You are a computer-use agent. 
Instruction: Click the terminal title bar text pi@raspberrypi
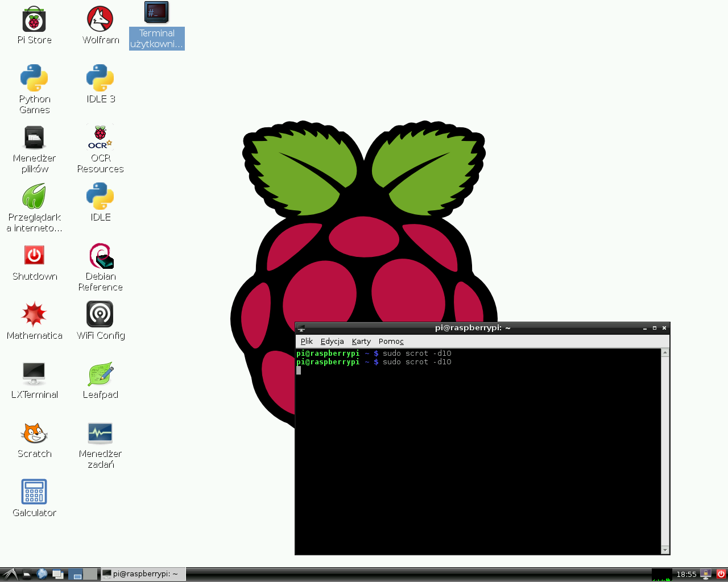click(x=473, y=328)
